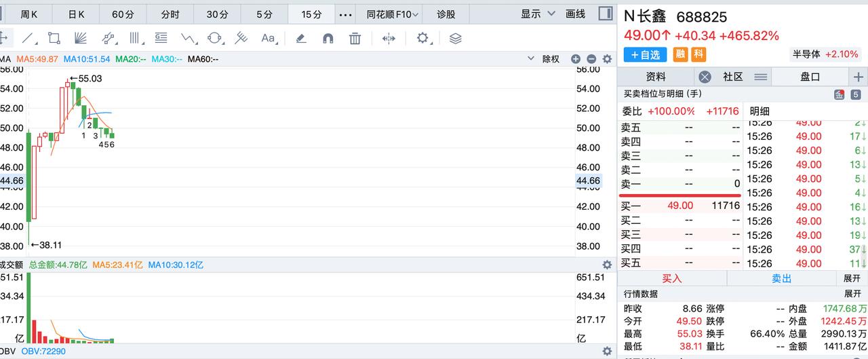The height and width of the screenshot is (359, 868).
Task: Select the text note annotation tool
Action: click(161, 38)
